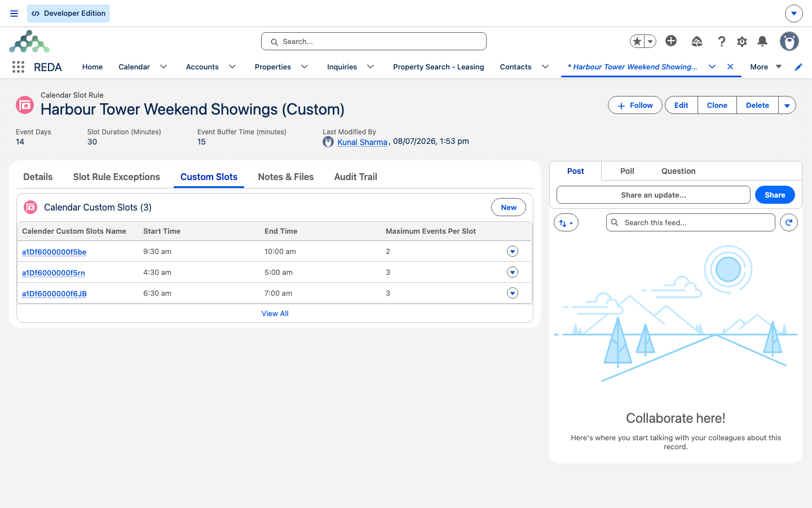812x508 pixels.
Task: Refresh the Chatter feed
Action: coord(789,222)
